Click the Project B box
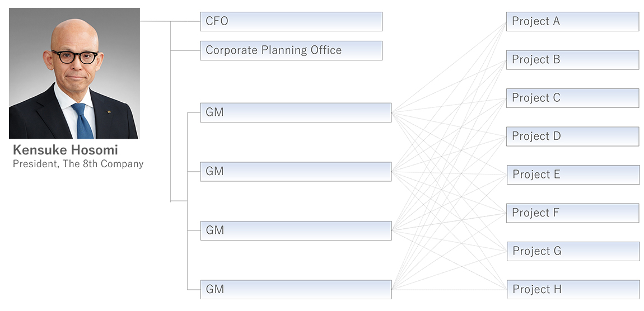This screenshot has height=311, width=644. click(572, 60)
